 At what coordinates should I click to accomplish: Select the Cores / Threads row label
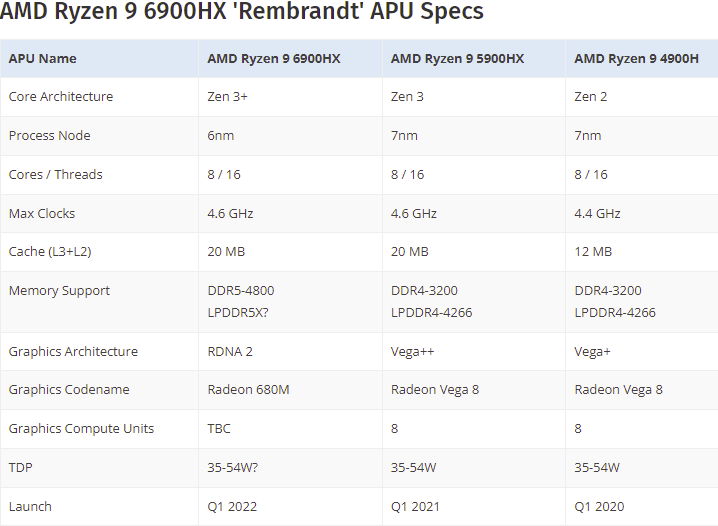(x=55, y=174)
